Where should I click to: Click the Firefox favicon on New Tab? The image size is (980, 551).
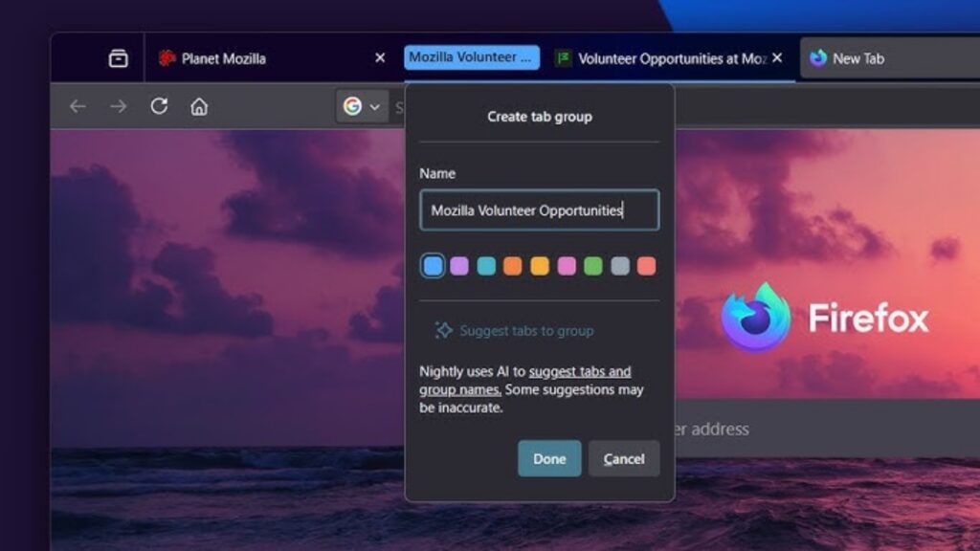[818, 58]
